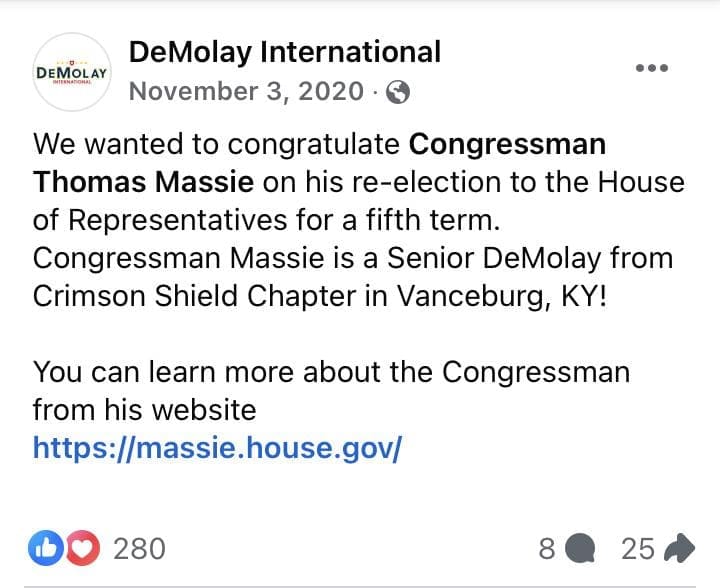View the 25 shares count

(x=638, y=548)
